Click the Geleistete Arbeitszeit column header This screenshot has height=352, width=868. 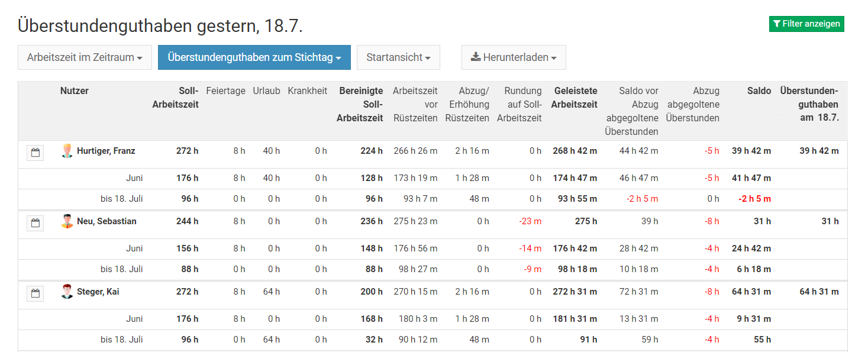coord(575,98)
